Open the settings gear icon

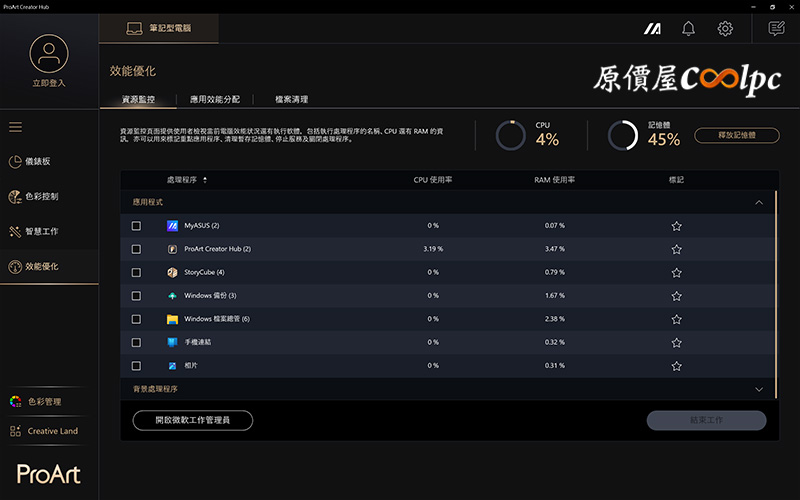(x=725, y=28)
